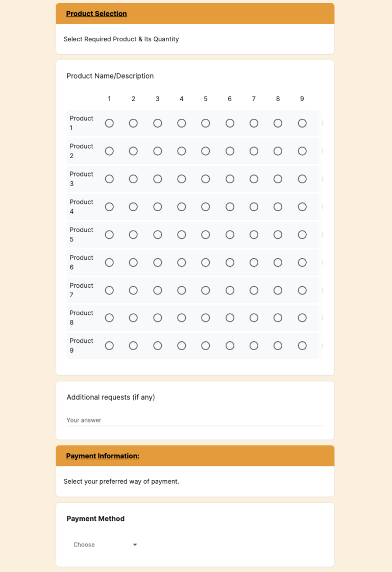Click the Product Selection heading

(x=96, y=14)
